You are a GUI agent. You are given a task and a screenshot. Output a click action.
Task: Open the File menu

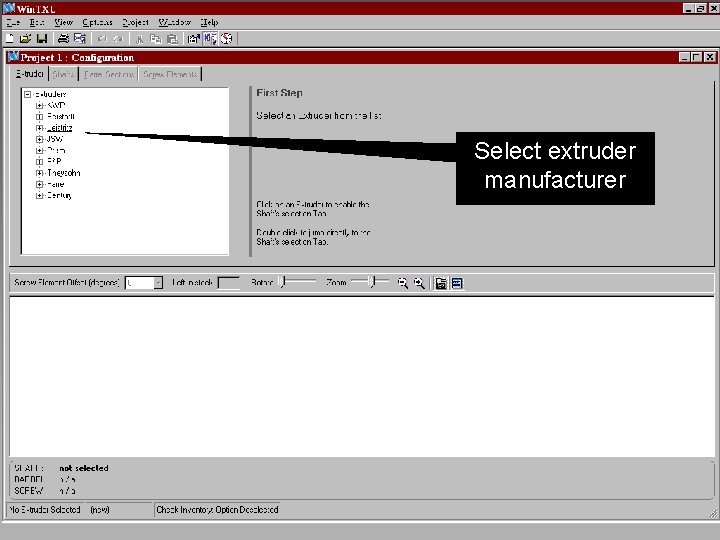(x=13, y=22)
